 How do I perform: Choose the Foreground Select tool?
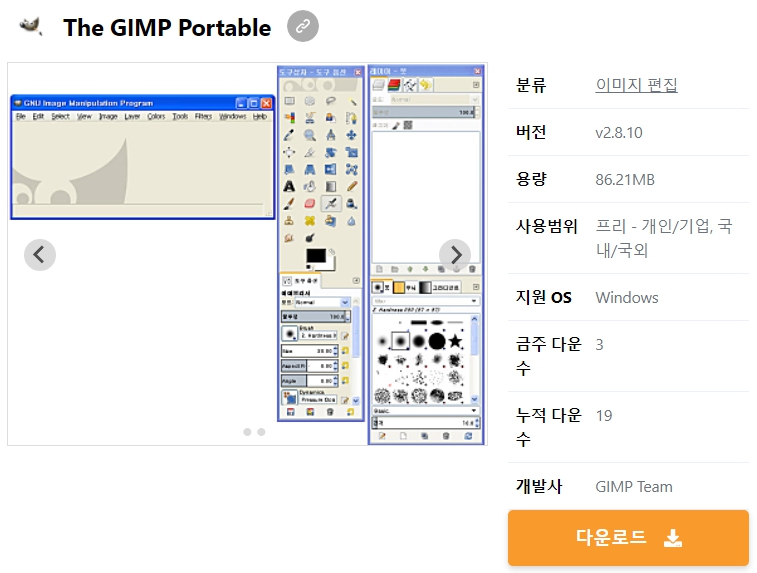point(331,118)
